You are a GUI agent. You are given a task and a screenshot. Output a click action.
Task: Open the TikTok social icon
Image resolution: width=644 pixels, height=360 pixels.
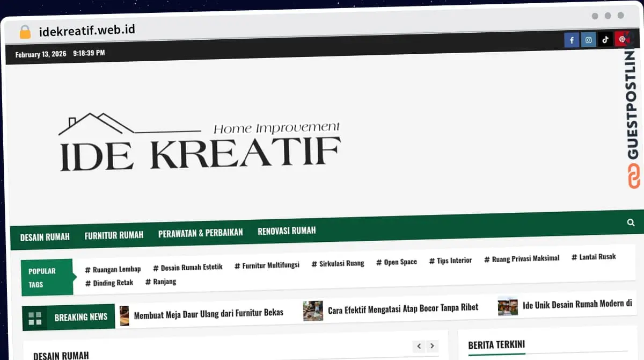point(605,39)
